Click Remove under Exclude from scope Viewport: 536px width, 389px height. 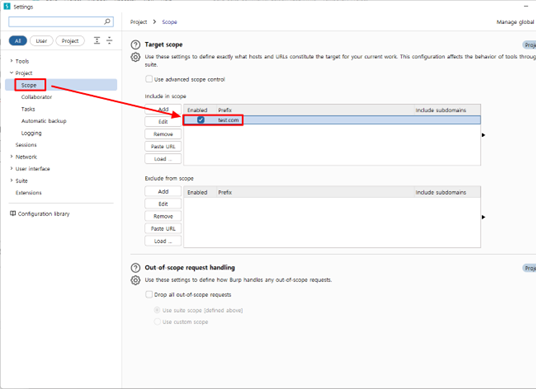[x=163, y=216]
